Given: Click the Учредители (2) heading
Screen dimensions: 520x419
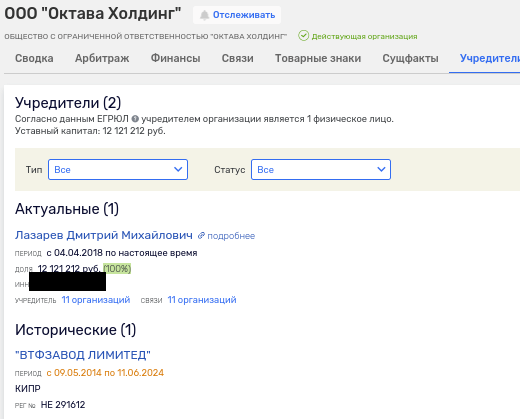Looking at the screenshot, I should click(68, 103).
